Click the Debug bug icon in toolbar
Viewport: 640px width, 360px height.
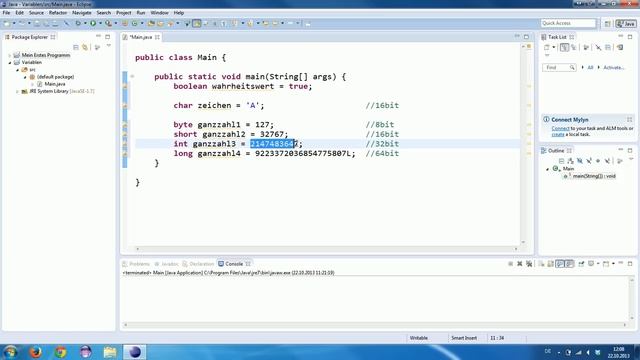point(78,24)
